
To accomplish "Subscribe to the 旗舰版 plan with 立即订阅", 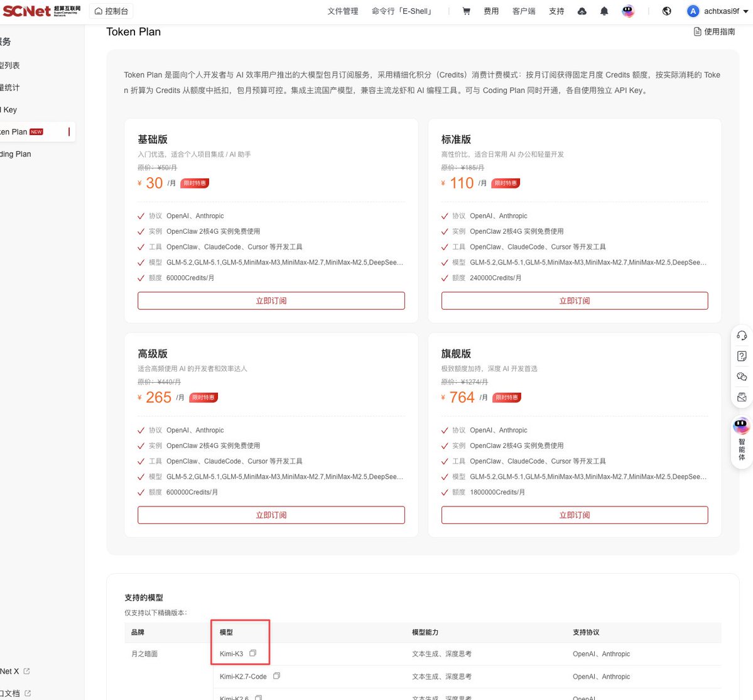I will [575, 515].
